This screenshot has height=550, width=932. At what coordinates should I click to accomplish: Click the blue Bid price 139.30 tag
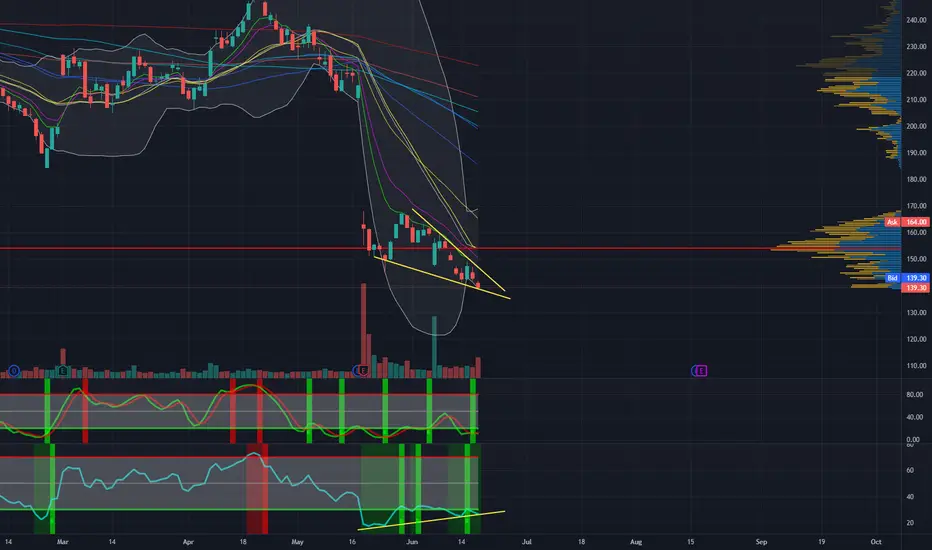pos(916,278)
